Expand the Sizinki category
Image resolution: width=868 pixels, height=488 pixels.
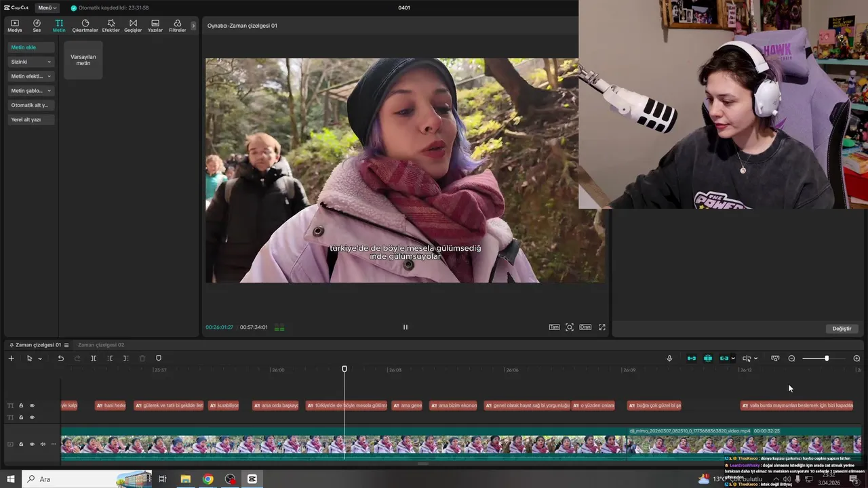pyautogui.click(x=31, y=62)
